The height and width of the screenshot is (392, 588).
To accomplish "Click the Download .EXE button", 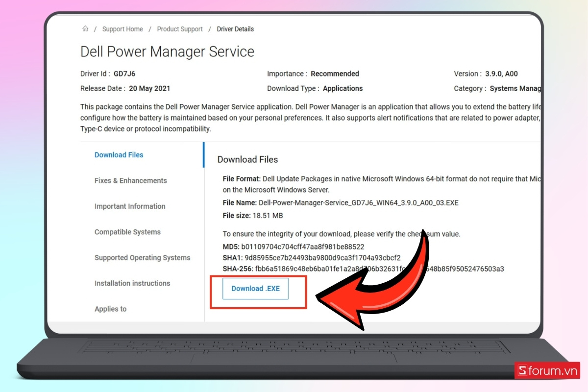I will (255, 289).
